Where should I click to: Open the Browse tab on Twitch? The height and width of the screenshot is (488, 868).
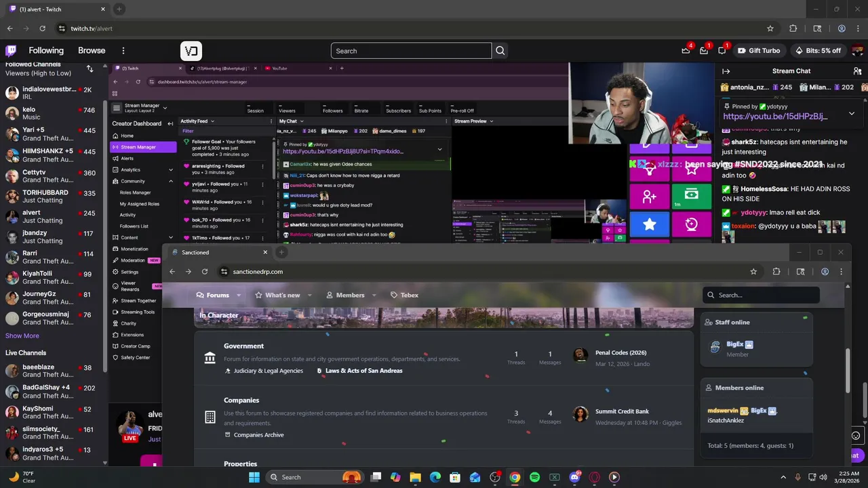point(92,51)
